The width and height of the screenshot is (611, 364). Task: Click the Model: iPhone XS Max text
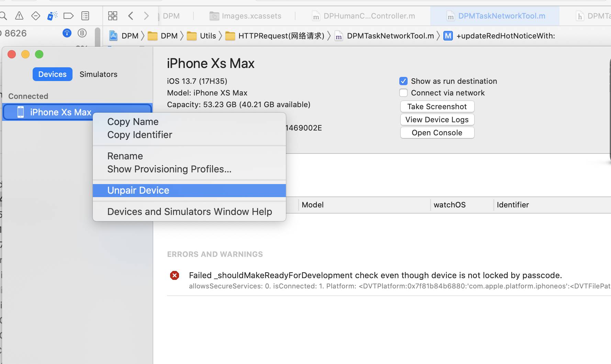pyautogui.click(x=207, y=93)
